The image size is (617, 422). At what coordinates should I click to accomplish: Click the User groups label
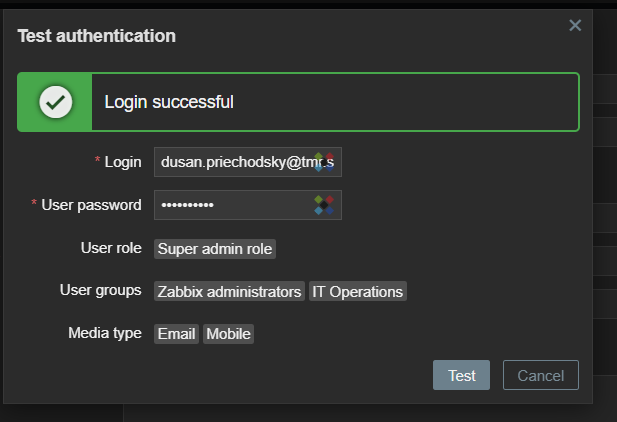click(x=100, y=291)
